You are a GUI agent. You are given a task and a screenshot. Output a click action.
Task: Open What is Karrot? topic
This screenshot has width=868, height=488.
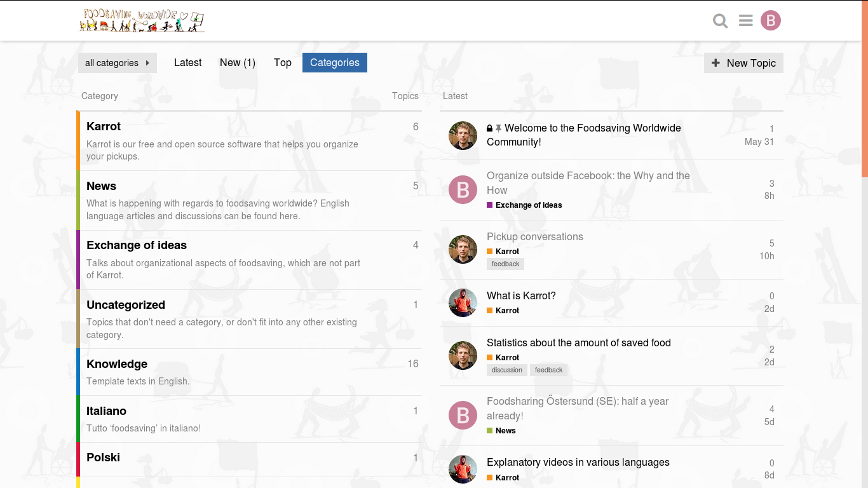point(521,295)
